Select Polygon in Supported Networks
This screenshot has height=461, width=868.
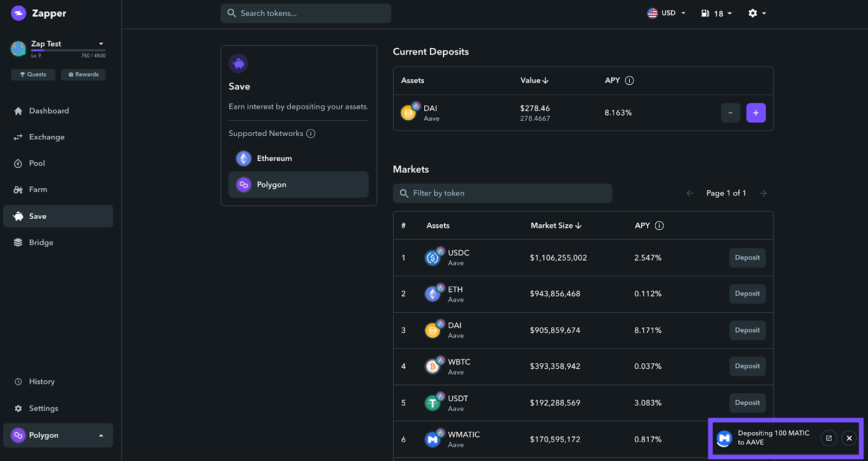click(x=298, y=185)
